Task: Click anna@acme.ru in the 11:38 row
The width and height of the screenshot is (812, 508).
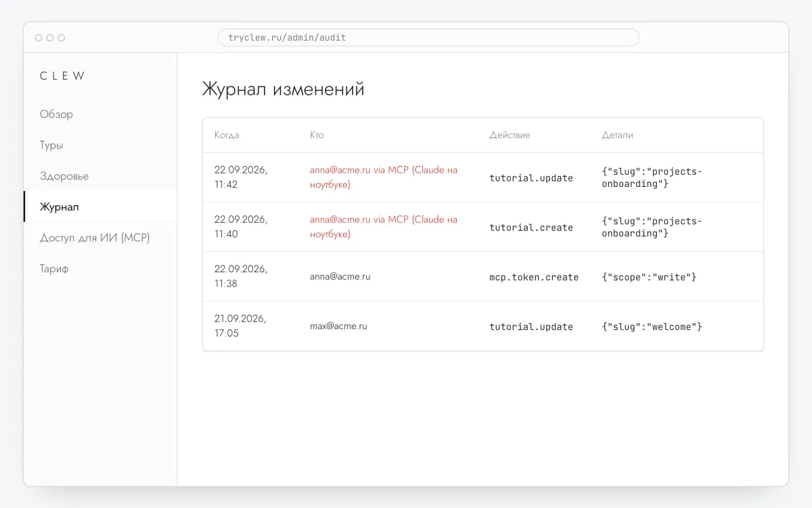Action: pos(340,276)
